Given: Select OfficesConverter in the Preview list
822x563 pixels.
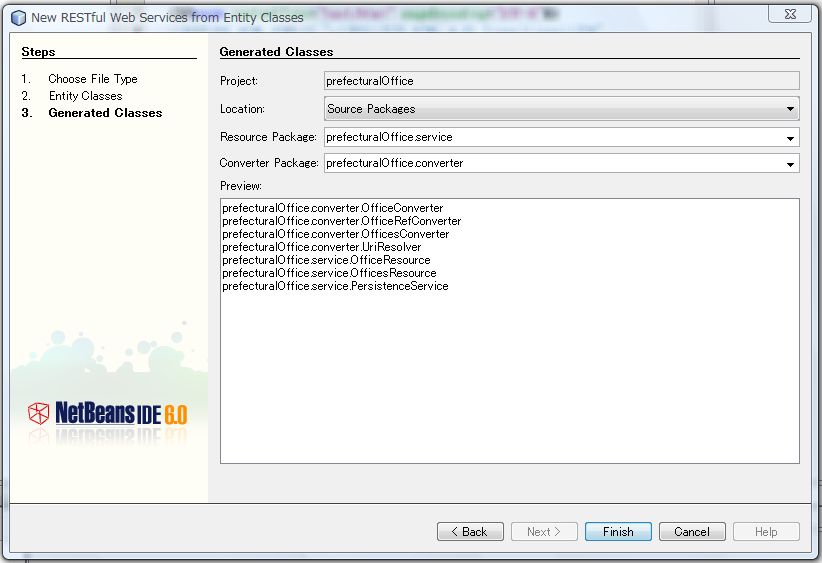Looking at the screenshot, I should click(x=336, y=234).
